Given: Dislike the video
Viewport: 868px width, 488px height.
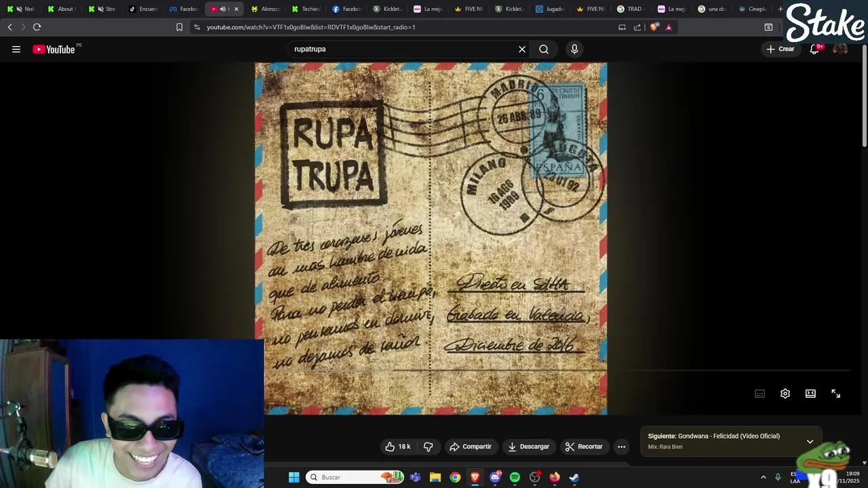Looking at the screenshot, I should click(x=429, y=447).
